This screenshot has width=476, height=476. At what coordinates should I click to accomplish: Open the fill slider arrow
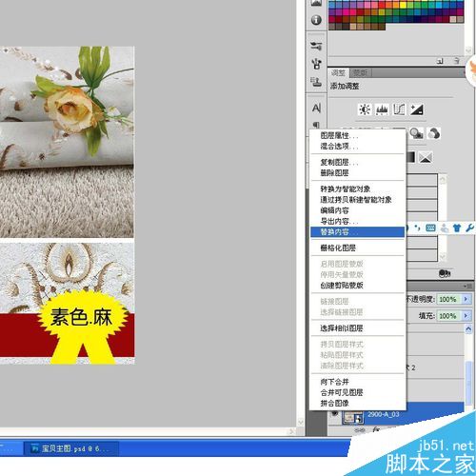click(466, 316)
